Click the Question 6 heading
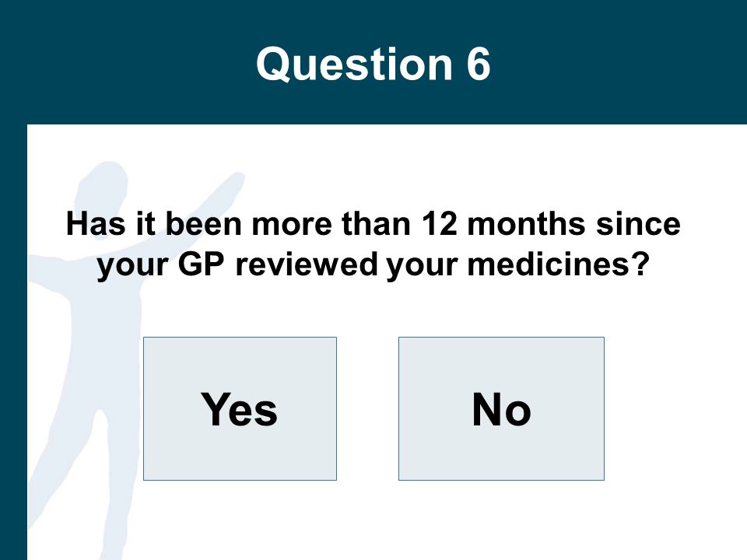The image size is (747, 560). point(373,63)
